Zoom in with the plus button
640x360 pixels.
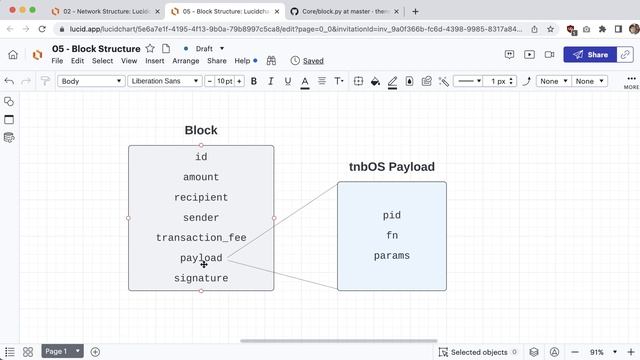pyautogui.click(x=631, y=352)
